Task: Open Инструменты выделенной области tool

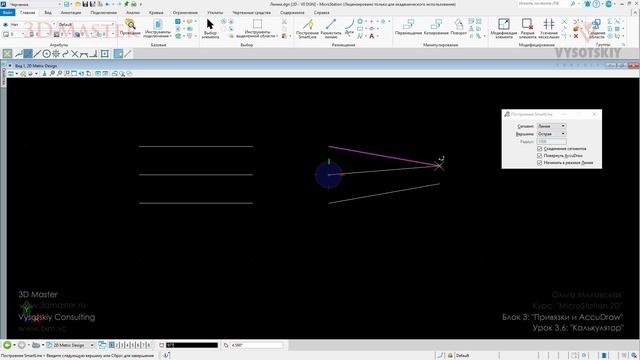Action: tap(257, 28)
